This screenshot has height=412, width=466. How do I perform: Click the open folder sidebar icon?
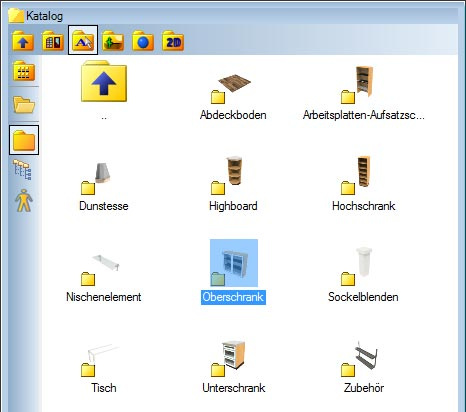[24, 105]
